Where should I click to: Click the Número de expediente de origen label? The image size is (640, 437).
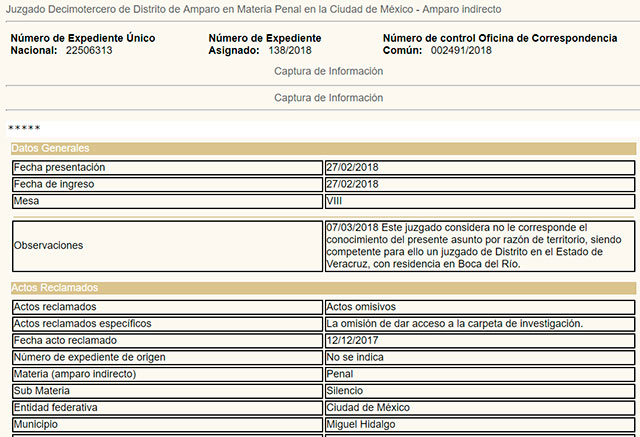[166, 357]
